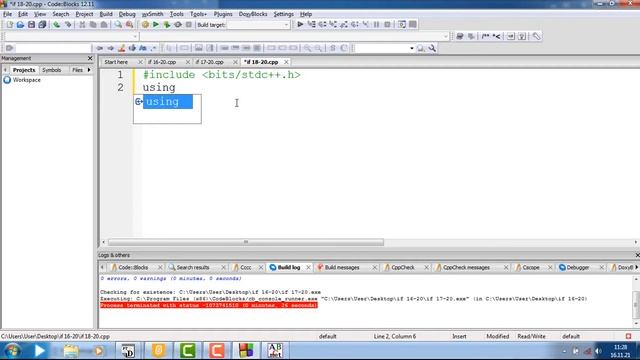The height and width of the screenshot is (360, 640).
Task: Click the Stop debugger icon
Action: pos(387,24)
